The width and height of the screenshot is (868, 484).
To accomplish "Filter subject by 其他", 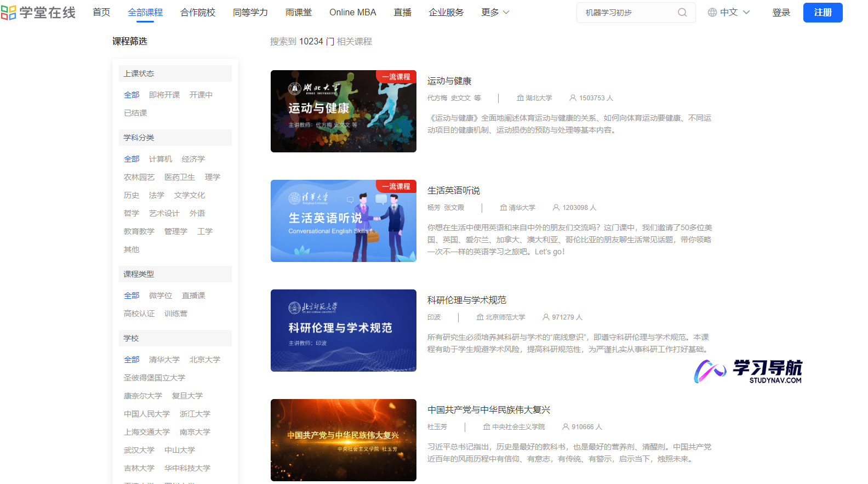I will [132, 249].
